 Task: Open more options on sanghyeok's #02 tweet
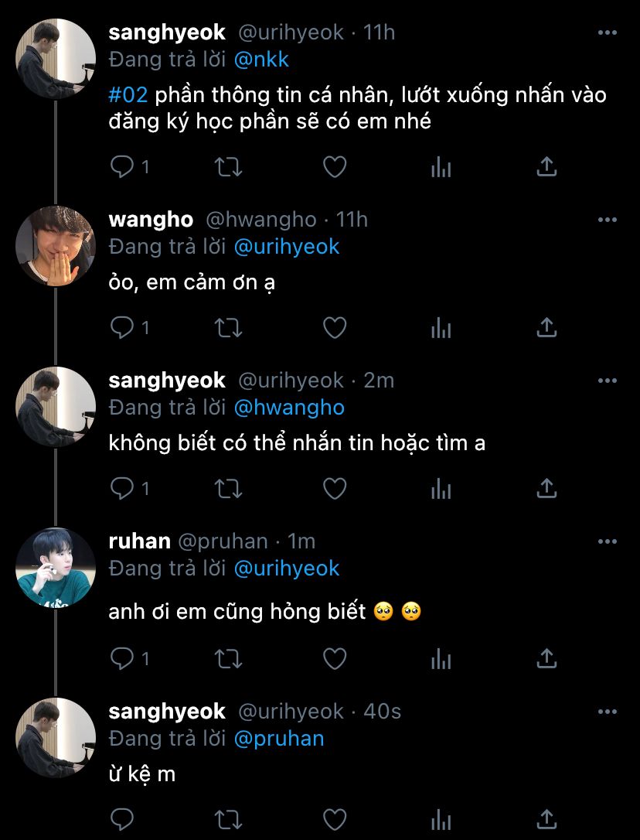(608, 33)
